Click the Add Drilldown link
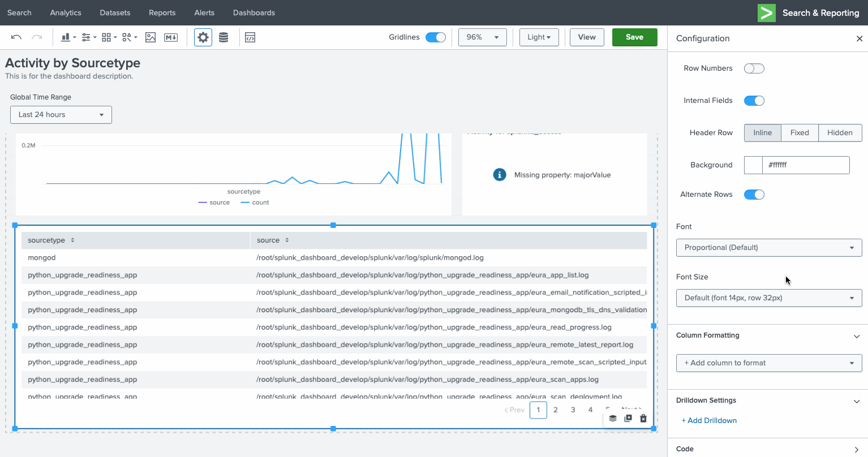The image size is (868, 457). [710, 421]
